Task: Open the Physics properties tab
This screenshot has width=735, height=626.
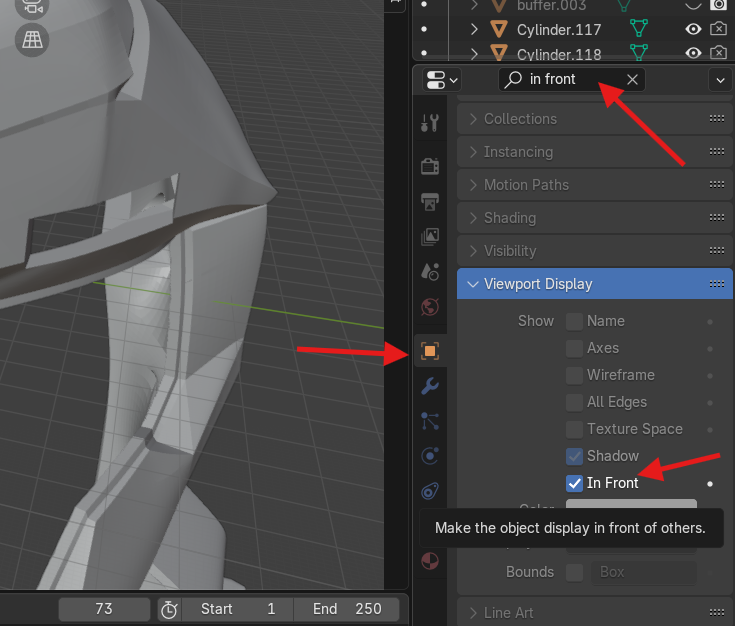Action: point(430,455)
